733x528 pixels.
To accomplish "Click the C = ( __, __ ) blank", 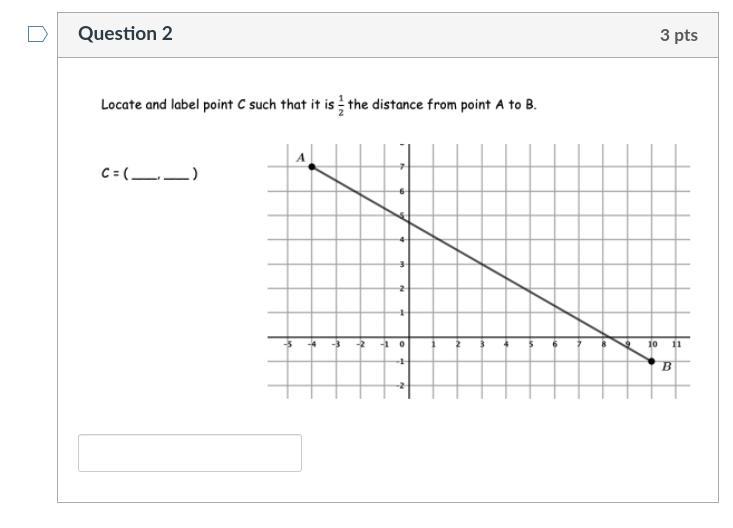I will [149, 174].
